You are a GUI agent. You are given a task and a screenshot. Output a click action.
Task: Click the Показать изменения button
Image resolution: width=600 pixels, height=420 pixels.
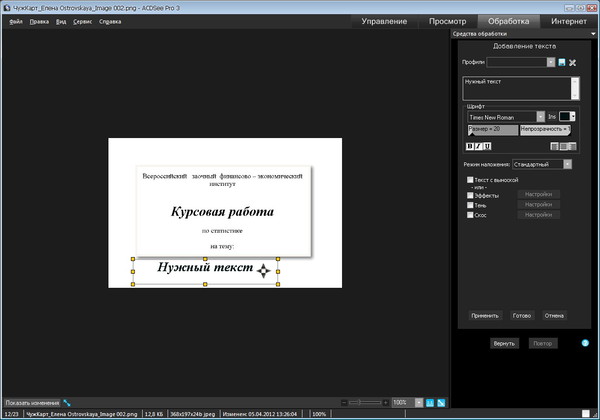coord(32,403)
